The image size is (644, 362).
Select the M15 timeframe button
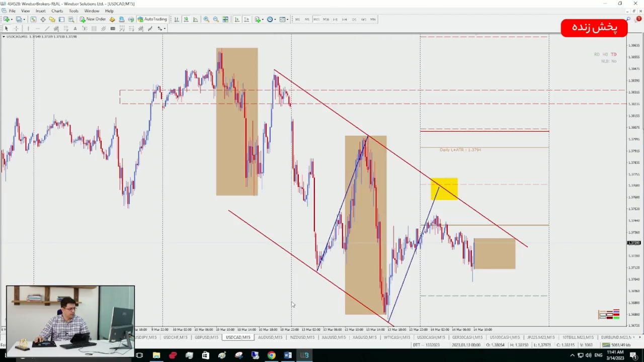point(316,19)
